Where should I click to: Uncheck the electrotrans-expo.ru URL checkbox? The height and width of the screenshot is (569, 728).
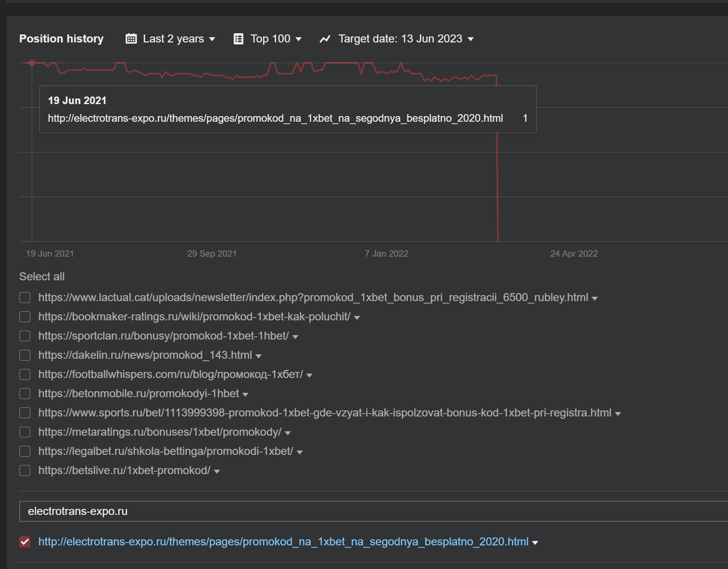25,542
